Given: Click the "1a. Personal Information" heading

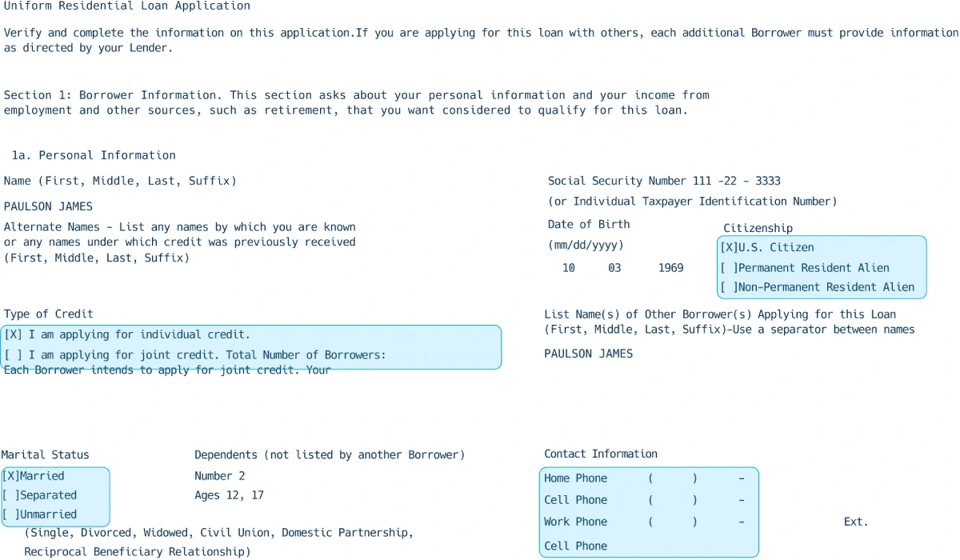Looking at the screenshot, I should (94, 155).
